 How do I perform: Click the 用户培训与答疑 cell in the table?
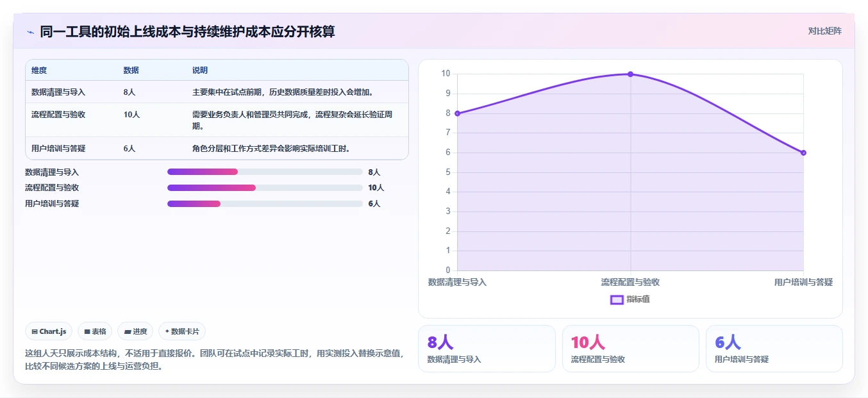[x=58, y=149]
